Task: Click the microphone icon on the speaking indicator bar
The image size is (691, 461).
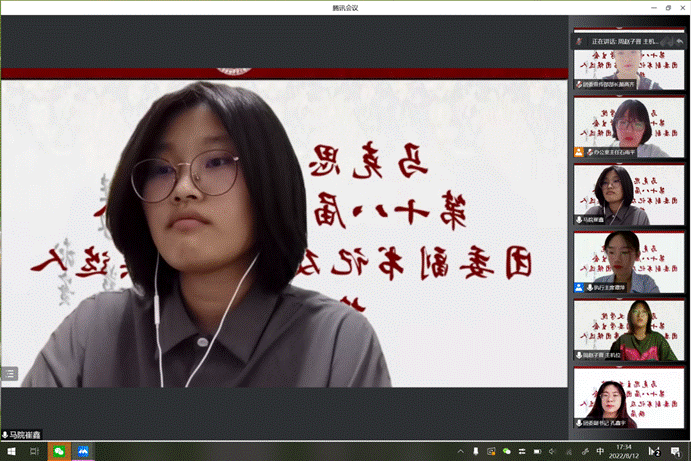Action: coord(579,41)
